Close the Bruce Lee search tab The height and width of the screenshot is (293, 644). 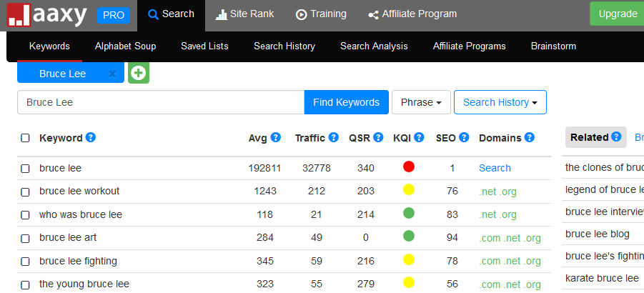(x=112, y=74)
